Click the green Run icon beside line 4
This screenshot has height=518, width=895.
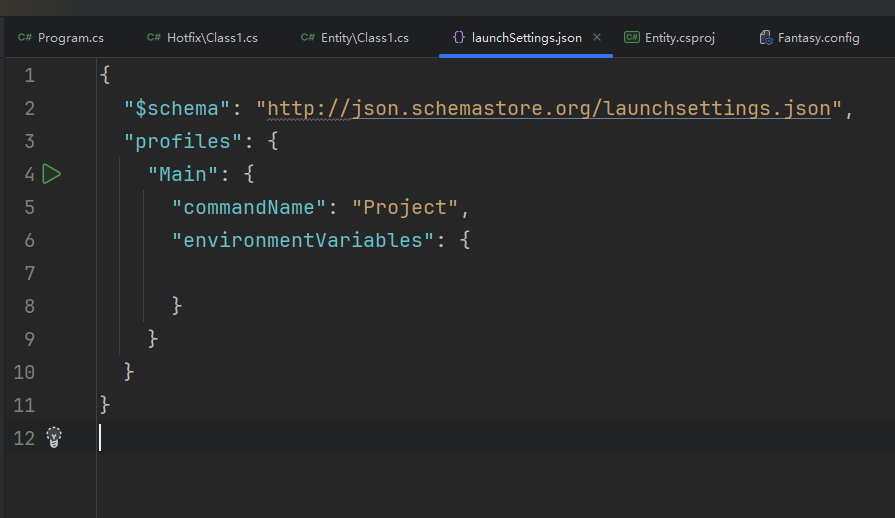pyautogui.click(x=52, y=174)
